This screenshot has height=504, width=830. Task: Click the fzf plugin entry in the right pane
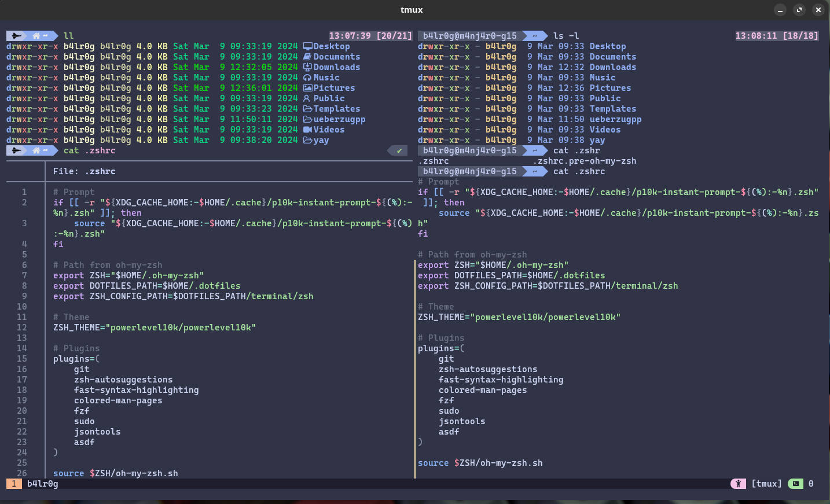(x=446, y=400)
